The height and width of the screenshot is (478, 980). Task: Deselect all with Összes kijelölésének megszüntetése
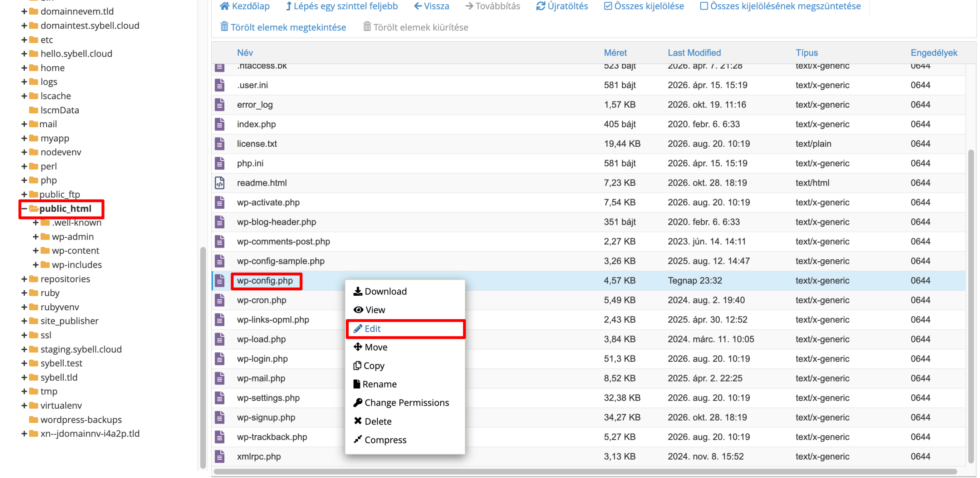tap(780, 6)
